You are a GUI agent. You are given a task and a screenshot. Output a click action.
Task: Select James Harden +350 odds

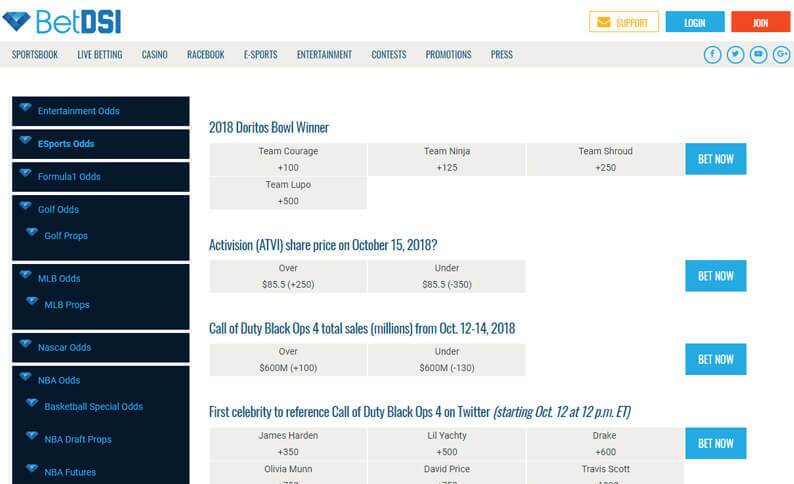[x=288, y=444]
